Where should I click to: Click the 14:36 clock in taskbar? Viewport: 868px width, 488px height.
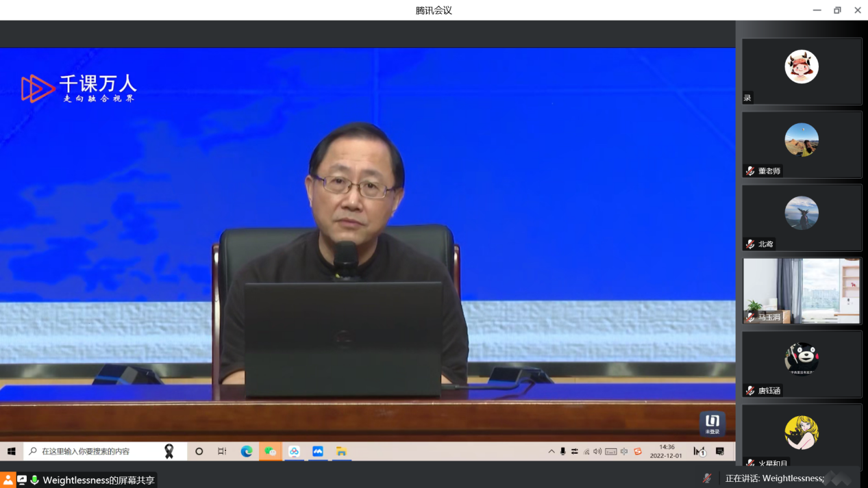click(666, 451)
